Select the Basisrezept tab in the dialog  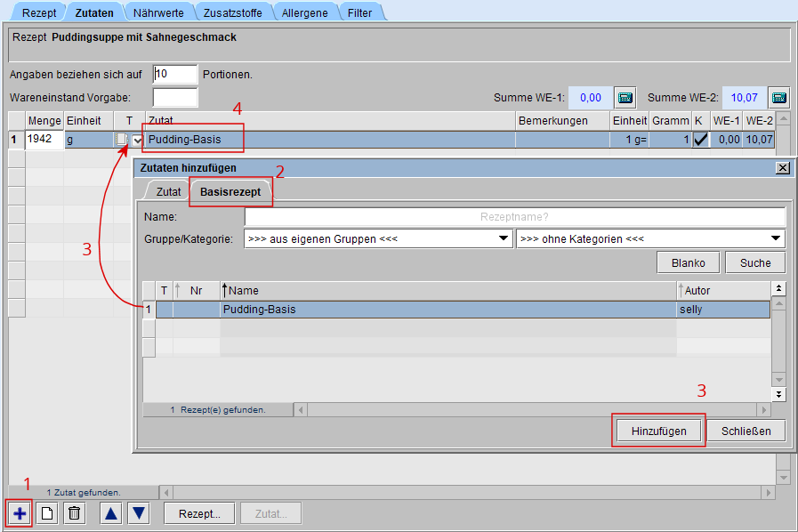(x=230, y=192)
